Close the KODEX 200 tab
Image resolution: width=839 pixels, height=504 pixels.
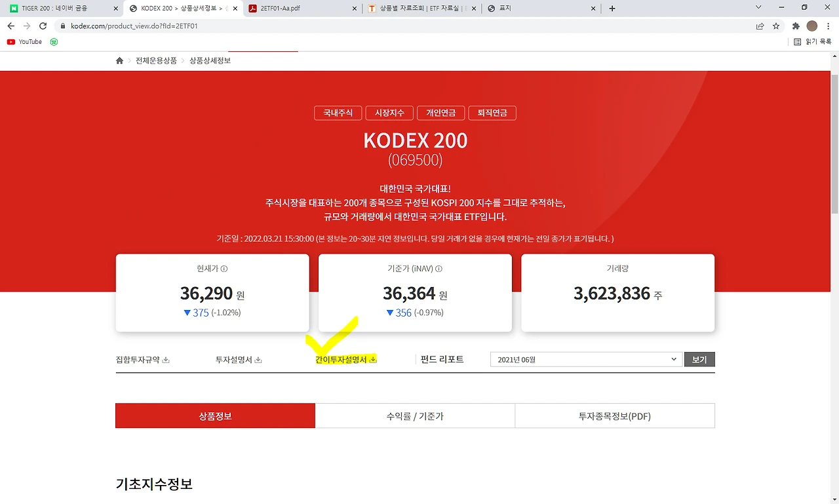pyautogui.click(x=235, y=9)
